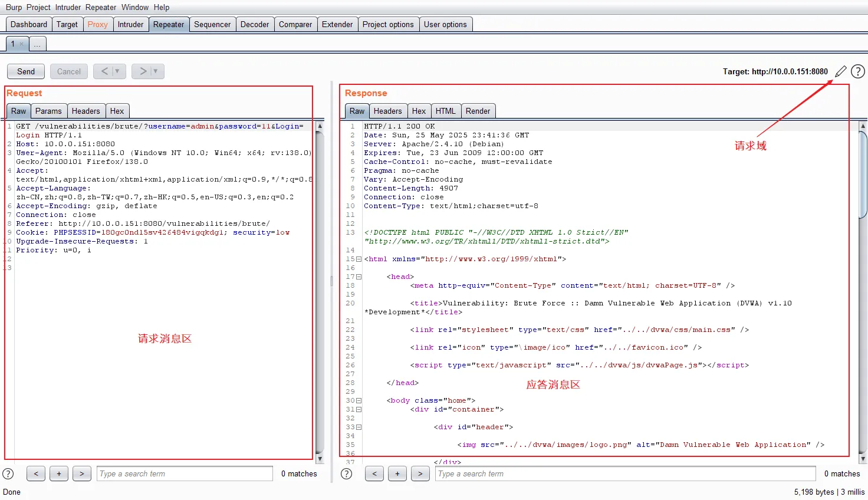Click the 'Content-Length: 4907' response header
Image resolution: width=868 pixels, height=500 pixels.
(411, 188)
